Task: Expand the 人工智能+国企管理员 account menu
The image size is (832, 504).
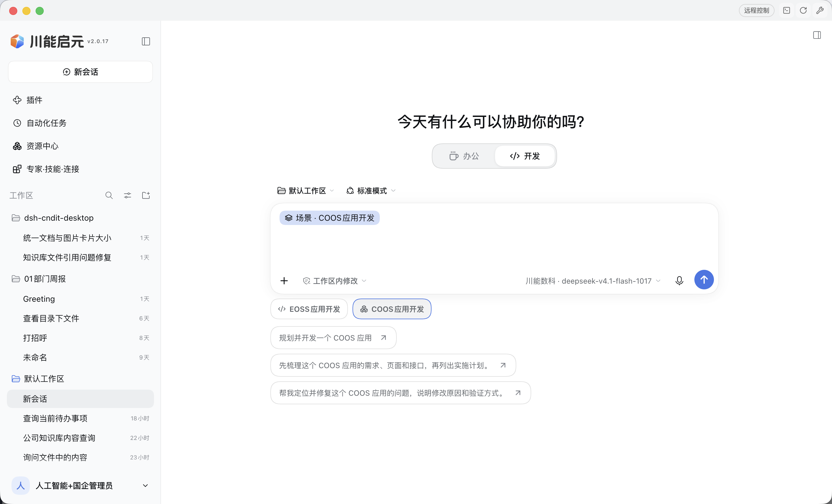Action: (80, 485)
